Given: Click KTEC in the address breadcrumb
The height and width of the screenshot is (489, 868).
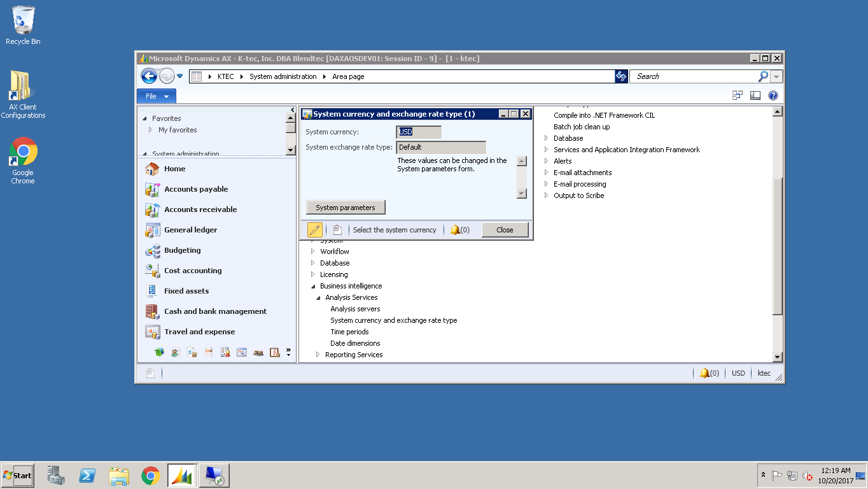Looking at the screenshot, I should [x=225, y=76].
